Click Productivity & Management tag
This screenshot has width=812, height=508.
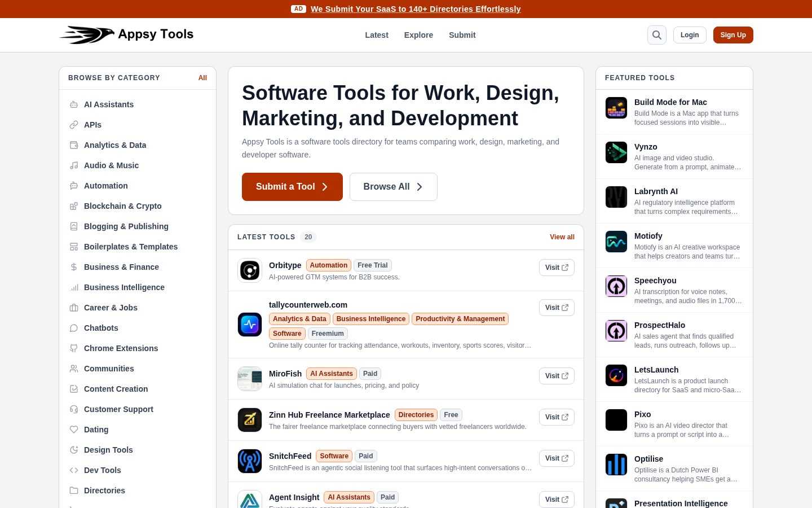pyautogui.click(x=460, y=319)
